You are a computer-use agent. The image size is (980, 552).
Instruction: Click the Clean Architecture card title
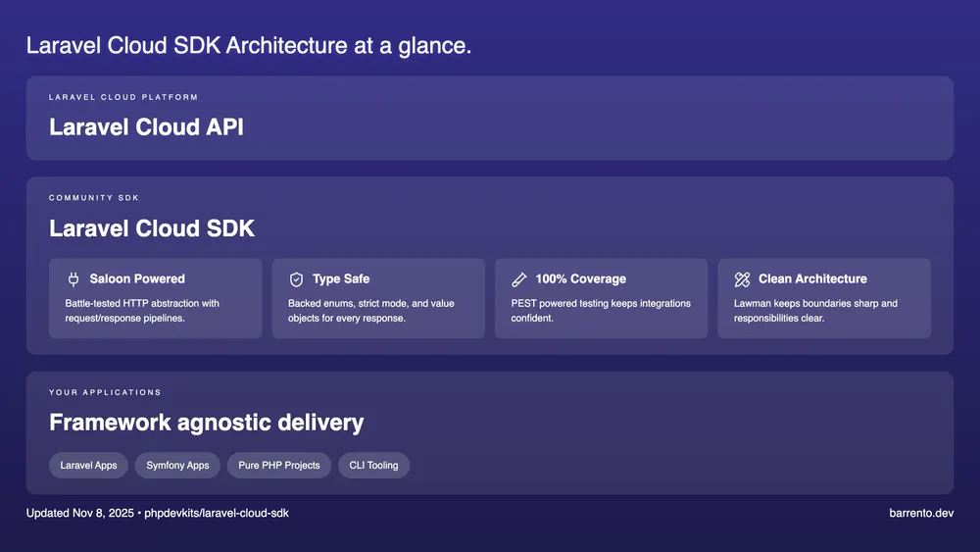[x=812, y=279]
